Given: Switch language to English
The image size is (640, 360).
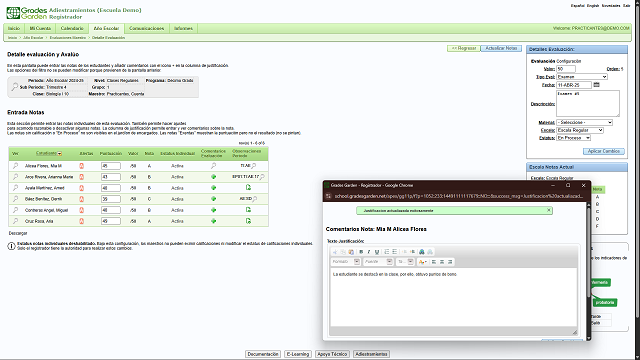Looking at the screenshot, I should tap(593, 6).
